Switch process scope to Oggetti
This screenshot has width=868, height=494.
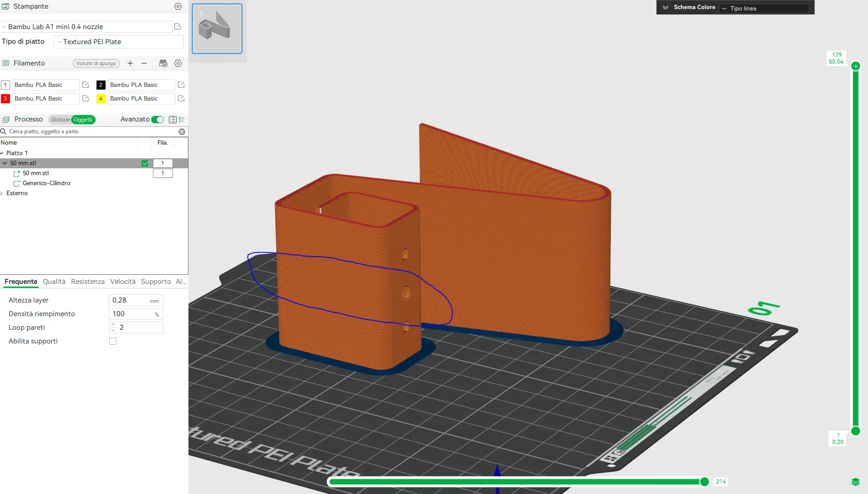point(83,120)
